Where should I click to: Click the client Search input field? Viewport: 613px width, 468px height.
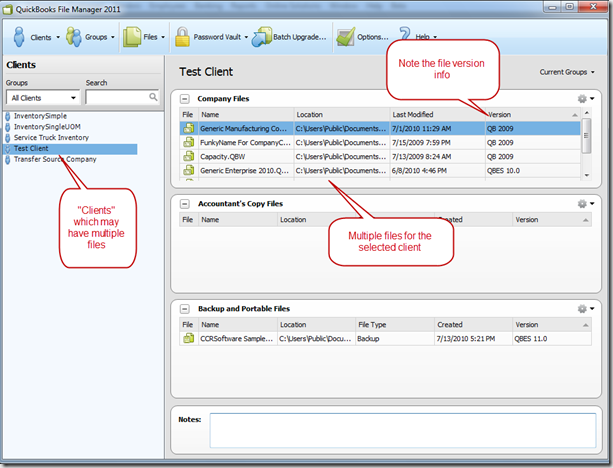(x=122, y=97)
